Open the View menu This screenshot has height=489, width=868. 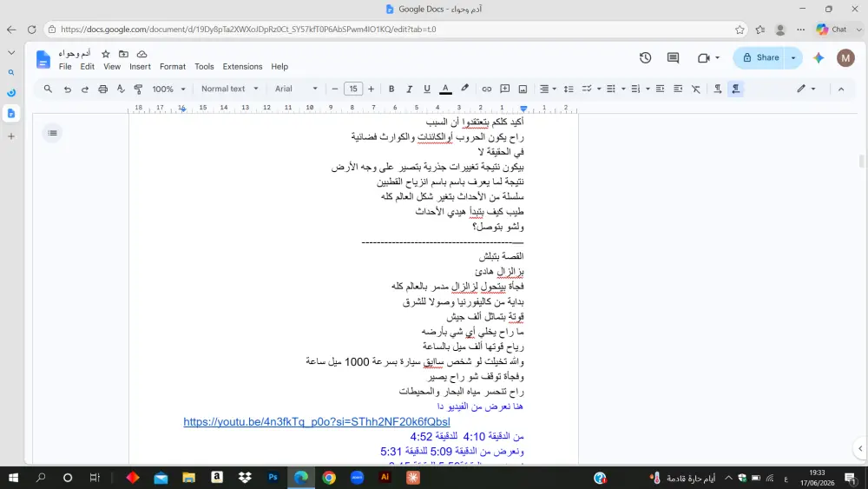pyautogui.click(x=112, y=67)
